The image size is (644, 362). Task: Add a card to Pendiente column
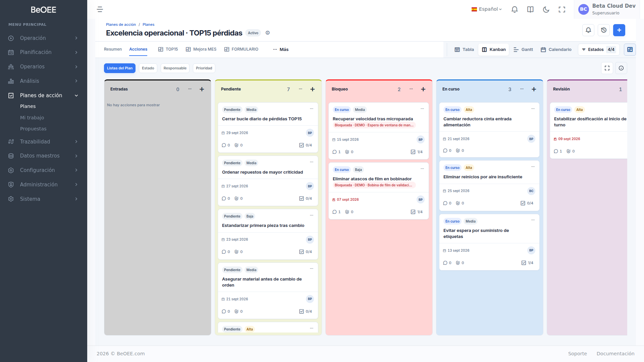313,89
